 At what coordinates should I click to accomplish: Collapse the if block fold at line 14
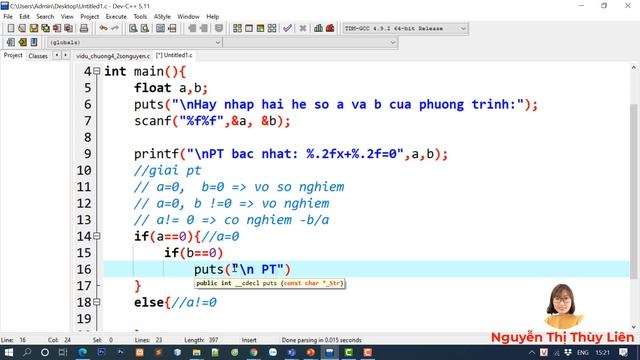click(x=96, y=236)
